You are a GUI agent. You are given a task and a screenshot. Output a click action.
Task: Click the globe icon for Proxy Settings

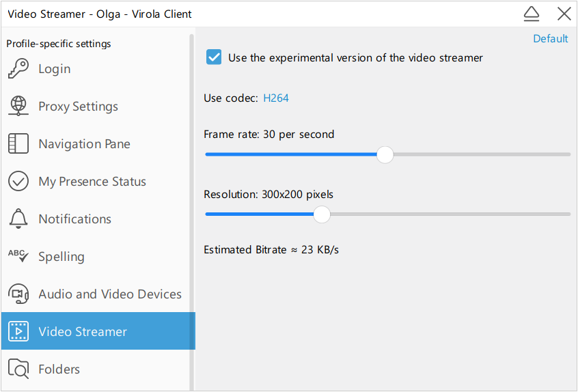[18, 107]
